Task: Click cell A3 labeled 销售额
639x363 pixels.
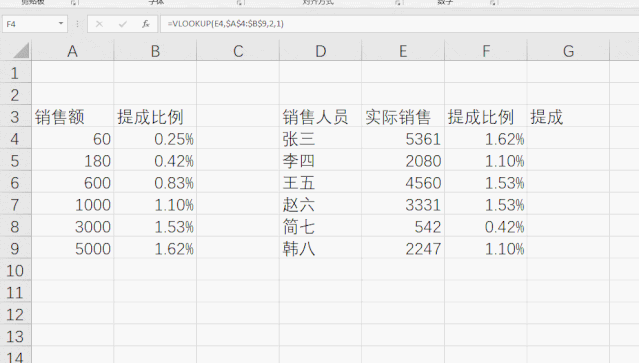Action: click(x=73, y=117)
